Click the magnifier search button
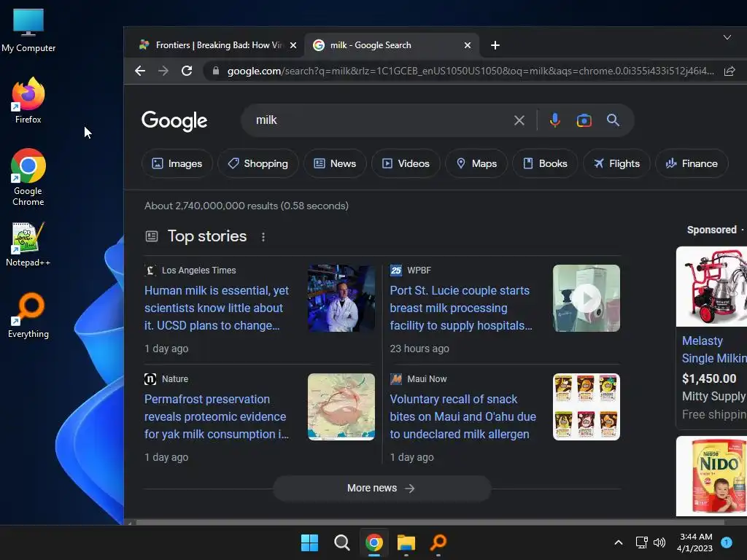Viewport: 747px width, 560px height. point(613,120)
